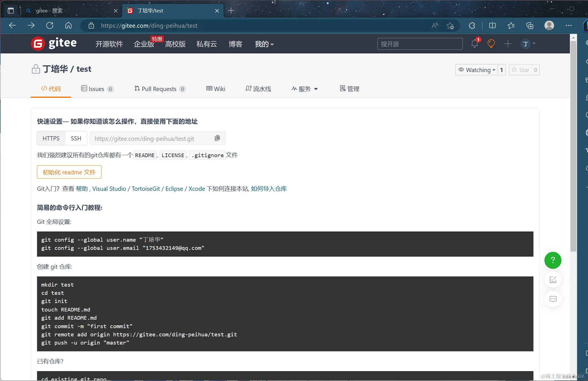Click the green help question-mark button
Screen dimensions: 588x381
[553, 260]
